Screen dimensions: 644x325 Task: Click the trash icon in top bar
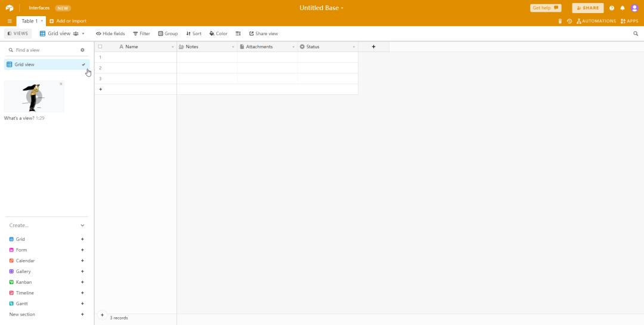pyautogui.click(x=560, y=21)
